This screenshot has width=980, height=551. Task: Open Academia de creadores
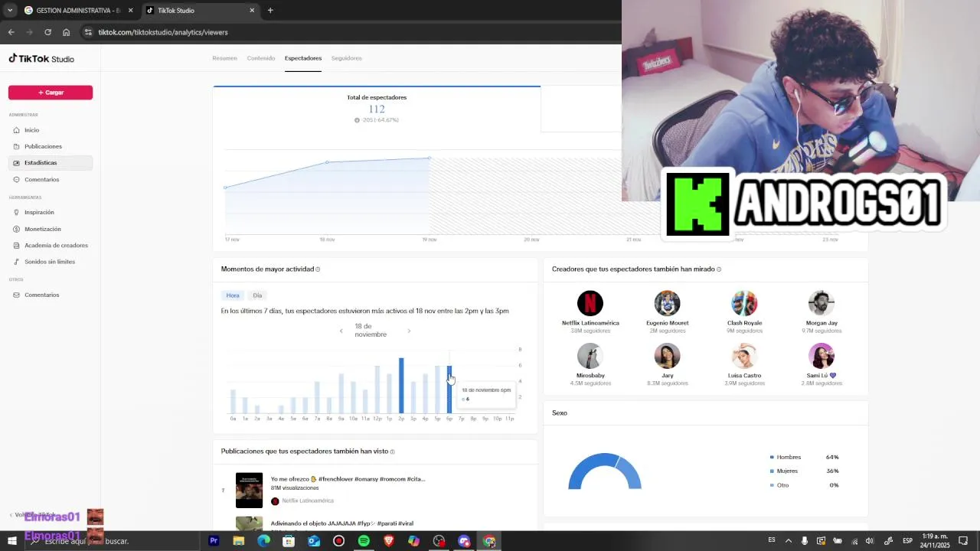(51, 246)
